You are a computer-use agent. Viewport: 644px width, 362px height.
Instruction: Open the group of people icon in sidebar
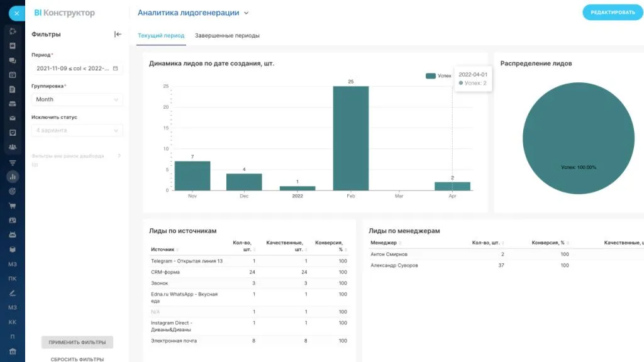(13, 147)
